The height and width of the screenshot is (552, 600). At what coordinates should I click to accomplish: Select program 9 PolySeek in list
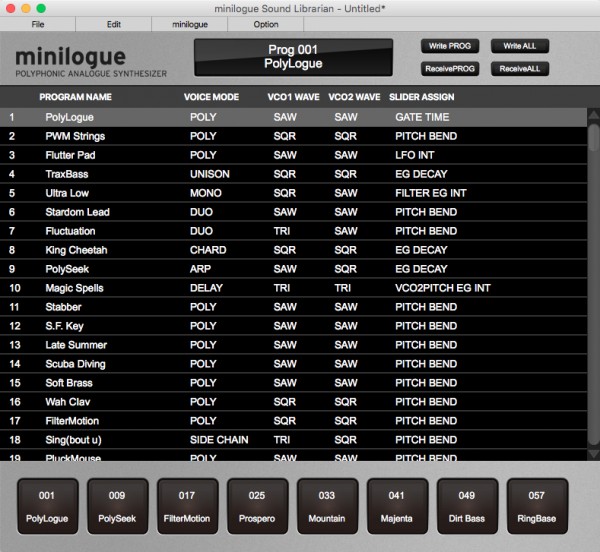pyautogui.click(x=293, y=269)
